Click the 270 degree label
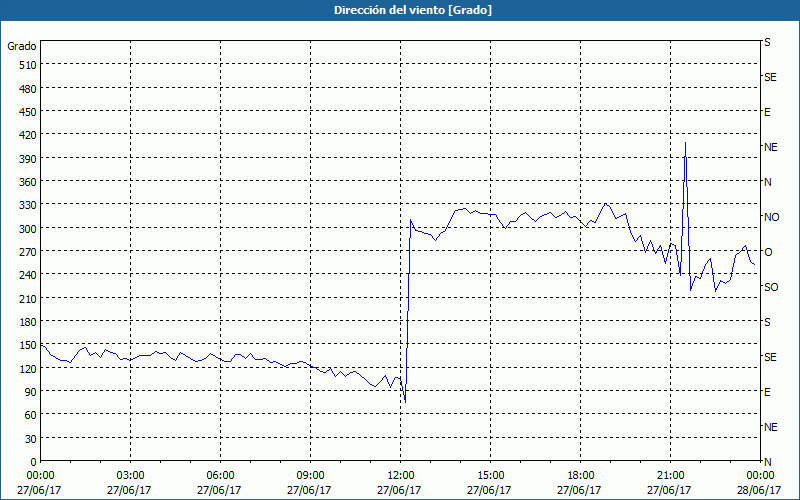The height and width of the screenshot is (500, 800). (28, 252)
